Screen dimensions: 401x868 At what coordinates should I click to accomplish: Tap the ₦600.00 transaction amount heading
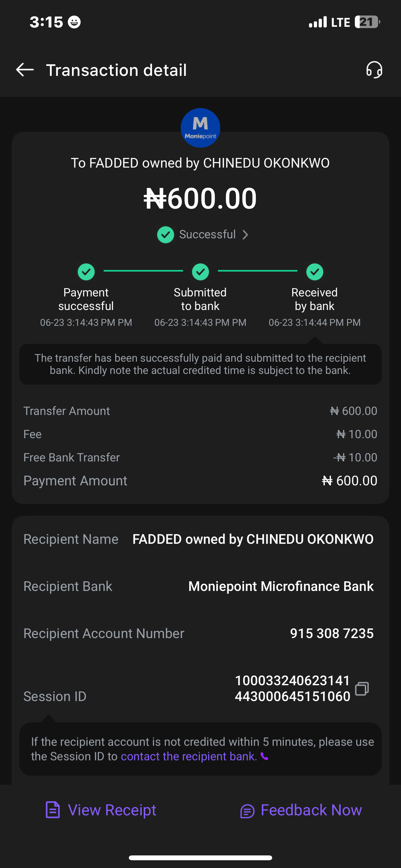point(200,198)
